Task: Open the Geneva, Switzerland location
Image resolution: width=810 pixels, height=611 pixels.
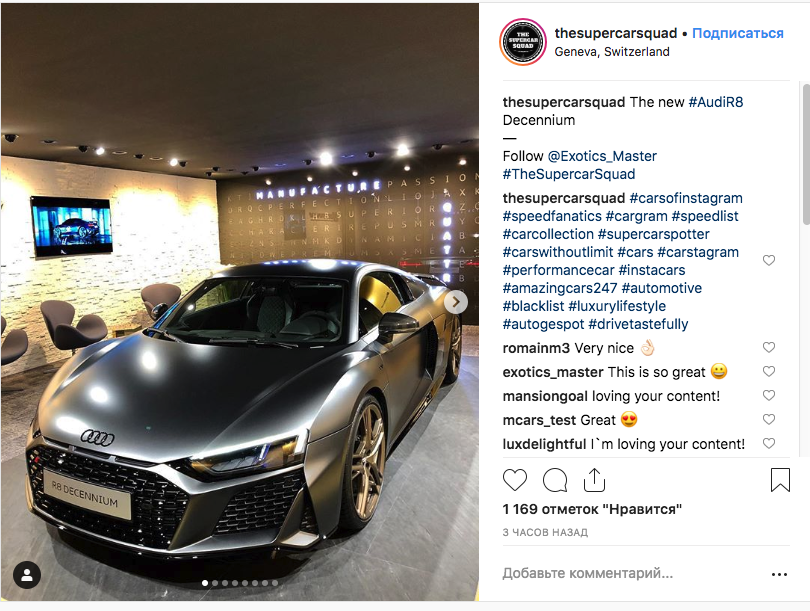Action: tap(612, 52)
